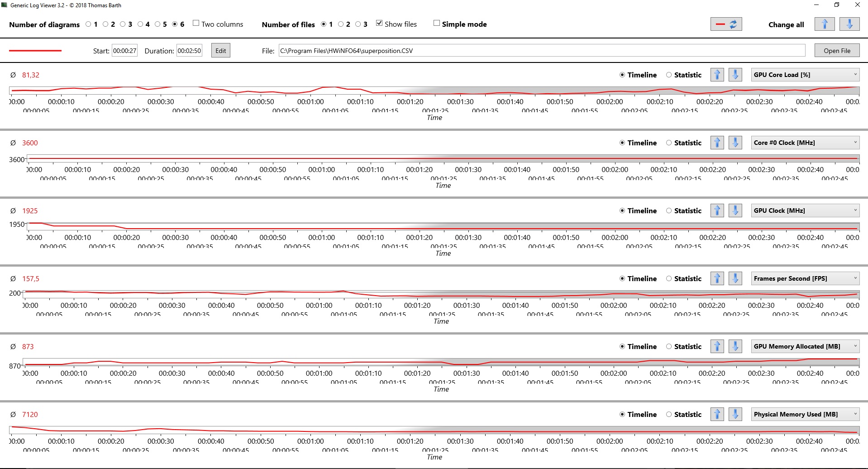Viewport: 868px width, 469px height.
Task: Click the Generic Log Viewer app icon
Action: click(x=5, y=5)
